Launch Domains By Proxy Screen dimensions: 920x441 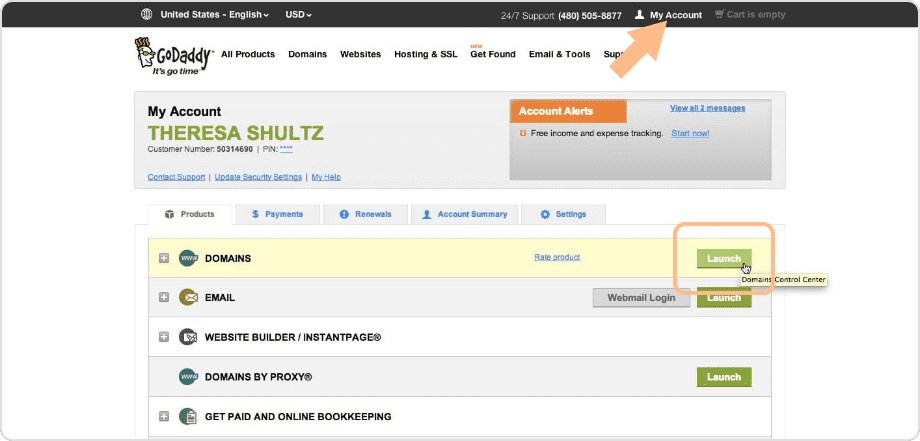[724, 377]
